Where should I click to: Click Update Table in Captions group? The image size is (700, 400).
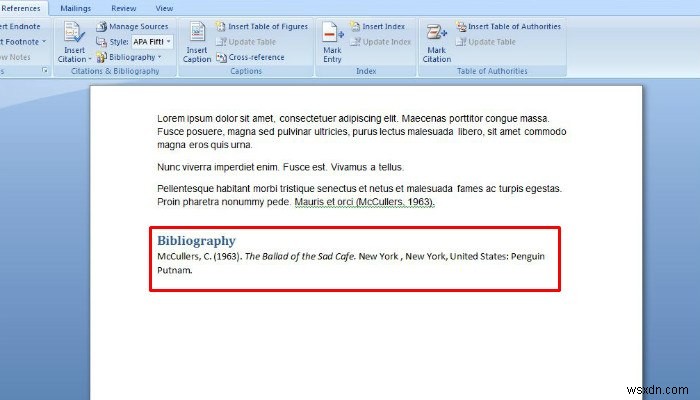246,42
